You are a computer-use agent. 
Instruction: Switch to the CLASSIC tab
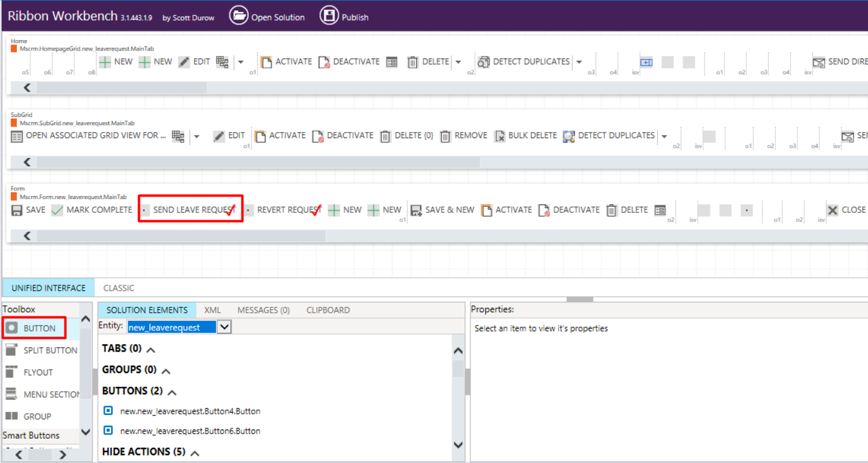tap(119, 287)
